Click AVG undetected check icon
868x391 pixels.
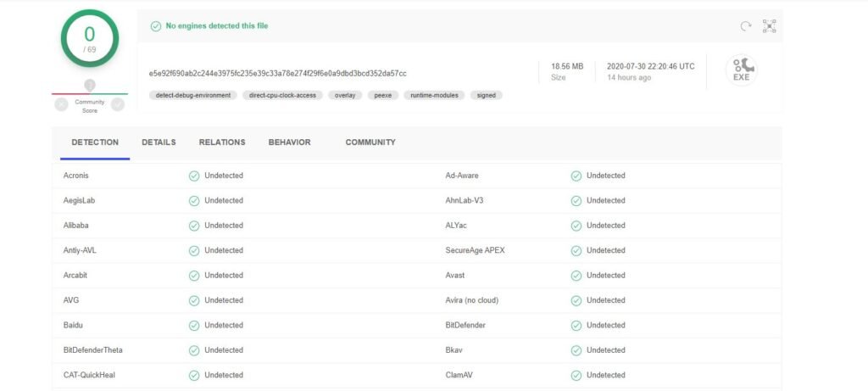(x=194, y=300)
